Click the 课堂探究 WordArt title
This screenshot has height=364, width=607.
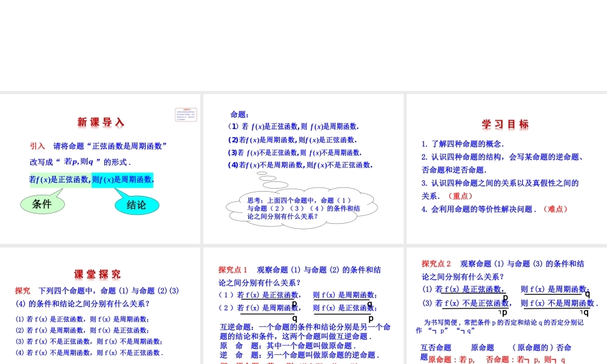(97, 274)
